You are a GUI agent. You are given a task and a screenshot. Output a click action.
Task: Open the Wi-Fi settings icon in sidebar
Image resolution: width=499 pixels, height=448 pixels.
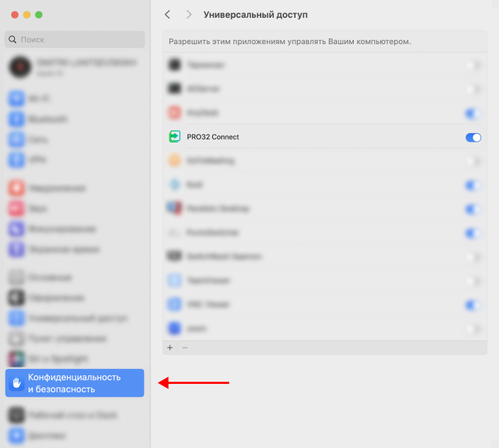coord(16,98)
